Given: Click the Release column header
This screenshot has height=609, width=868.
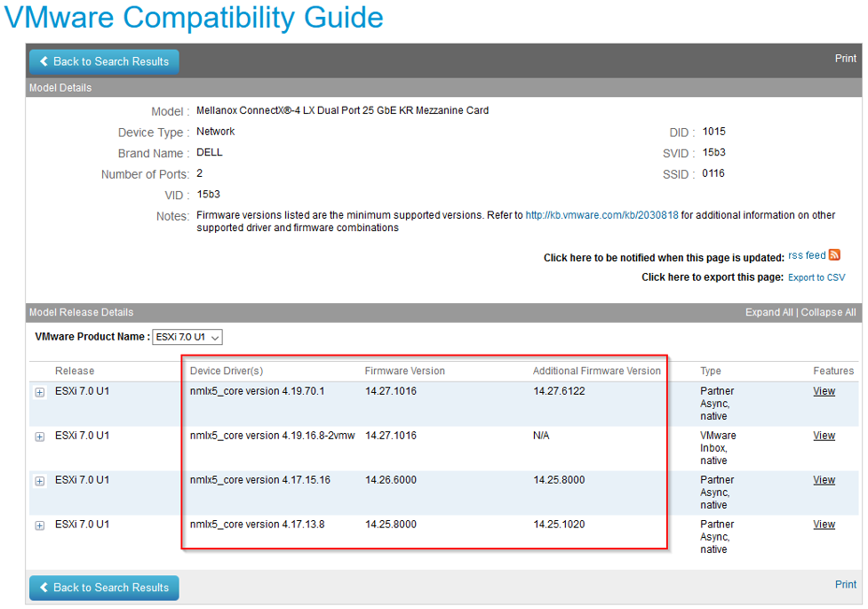Looking at the screenshot, I should pos(74,371).
